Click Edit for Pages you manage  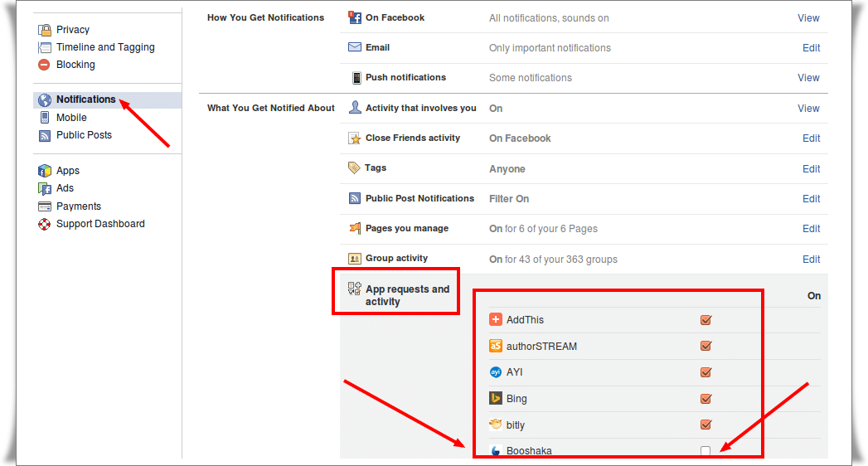pyautogui.click(x=811, y=229)
